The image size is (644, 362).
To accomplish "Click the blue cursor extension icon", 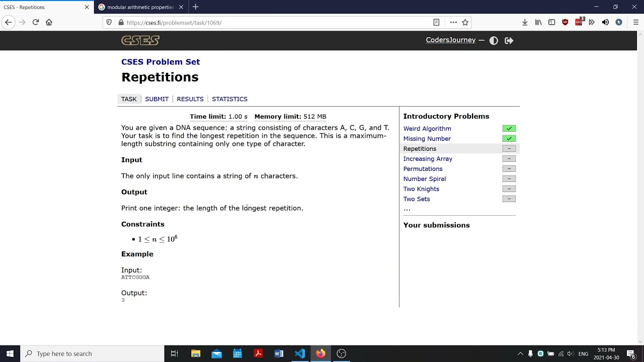I will (x=619, y=22).
